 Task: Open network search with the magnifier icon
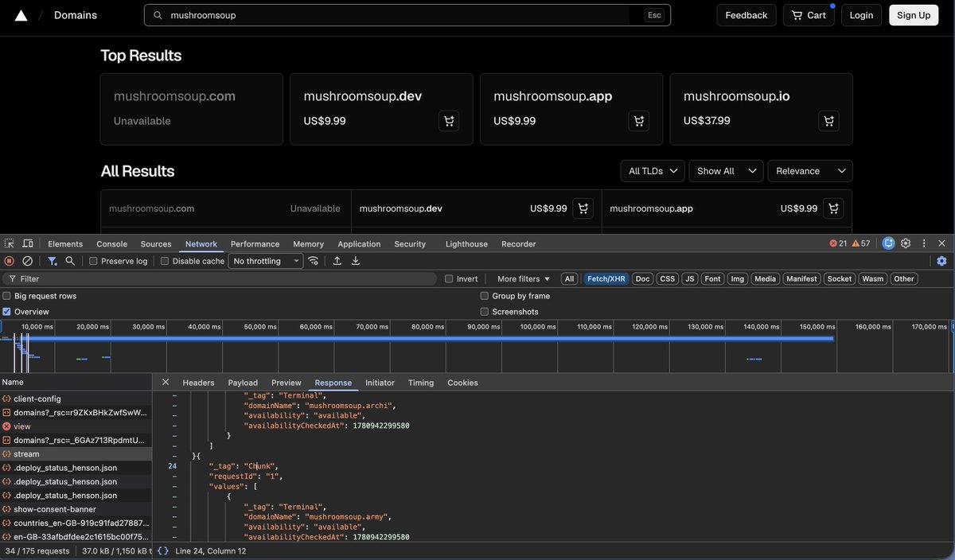(x=70, y=261)
